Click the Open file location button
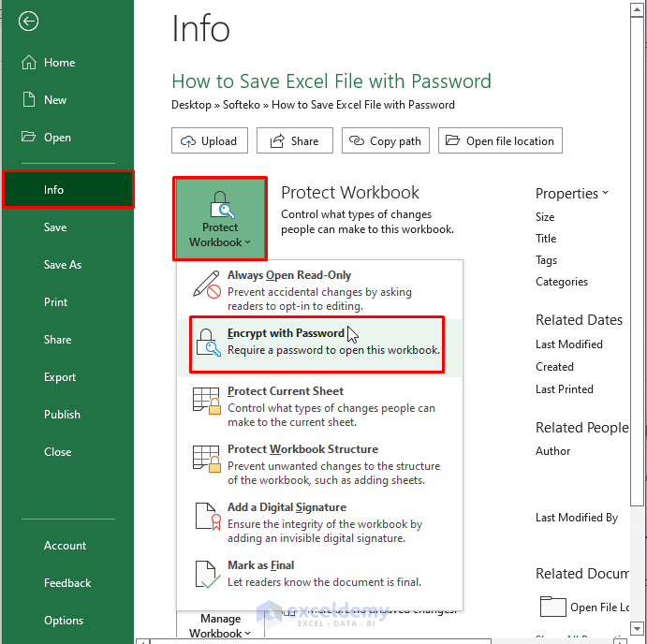This screenshot has width=647, height=644. [x=500, y=140]
